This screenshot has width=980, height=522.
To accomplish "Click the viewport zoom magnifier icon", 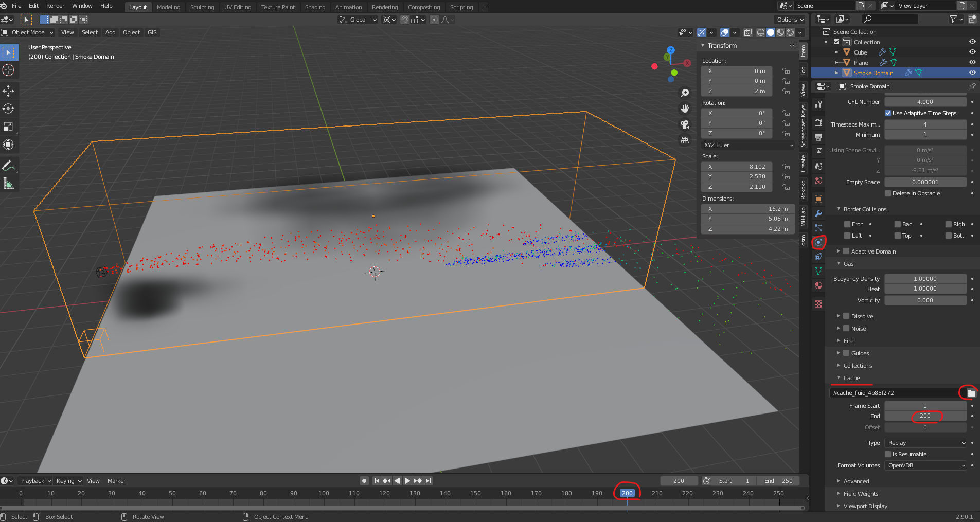I will (685, 93).
